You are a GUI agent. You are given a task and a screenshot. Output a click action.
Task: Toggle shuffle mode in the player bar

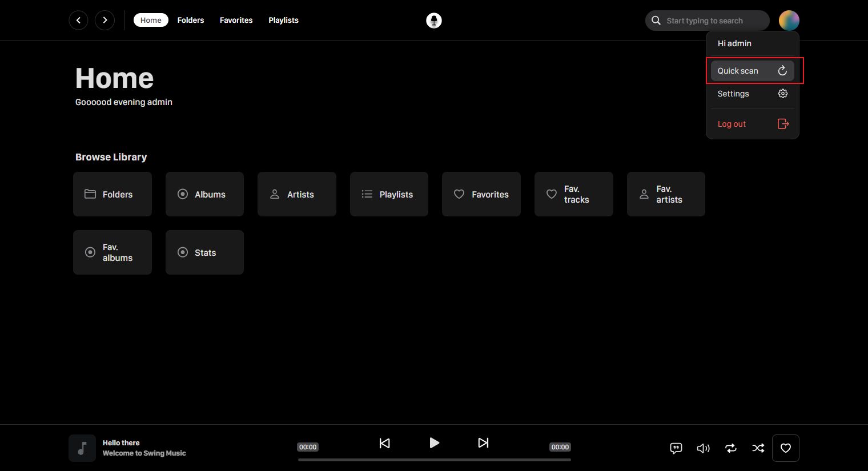(758, 448)
